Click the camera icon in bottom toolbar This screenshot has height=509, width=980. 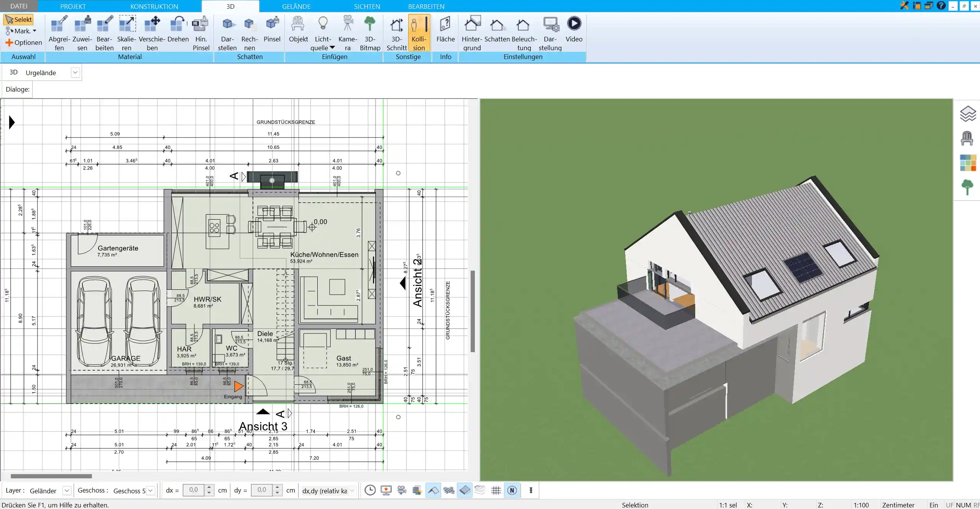pyautogui.click(x=402, y=490)
